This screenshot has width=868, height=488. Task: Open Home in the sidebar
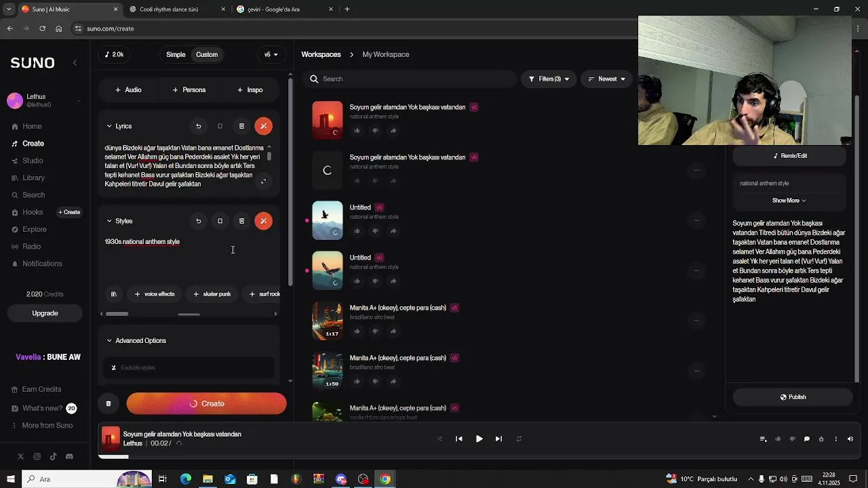pos(32,127)
